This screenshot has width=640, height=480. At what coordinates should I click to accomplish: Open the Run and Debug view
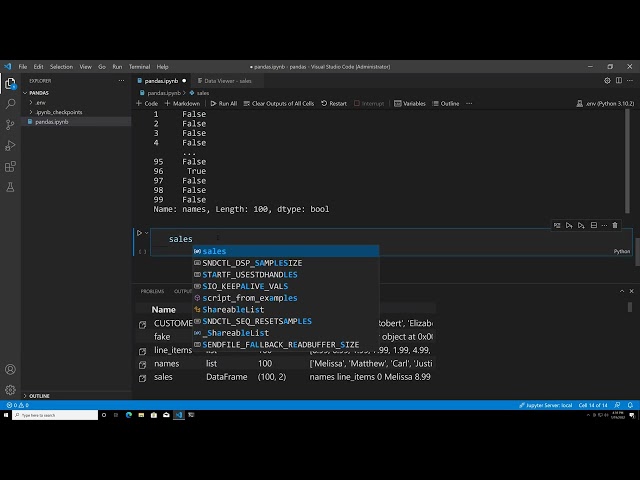point(10,145)
